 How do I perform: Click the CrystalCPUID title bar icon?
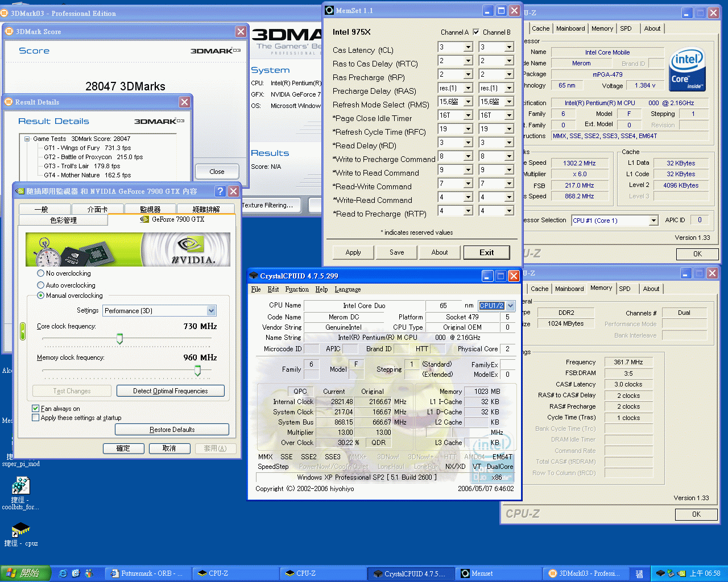click(254, 276)
